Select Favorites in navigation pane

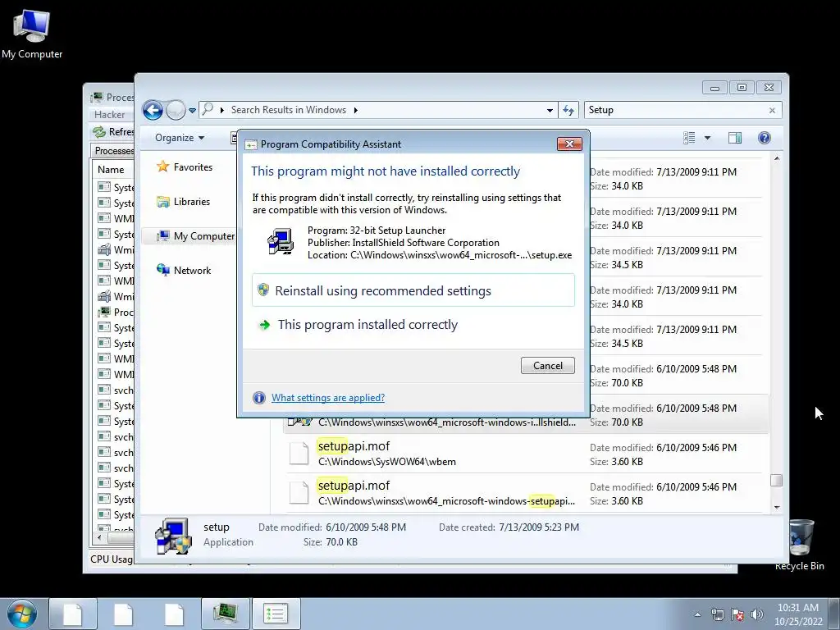click(x=185, y=167)
